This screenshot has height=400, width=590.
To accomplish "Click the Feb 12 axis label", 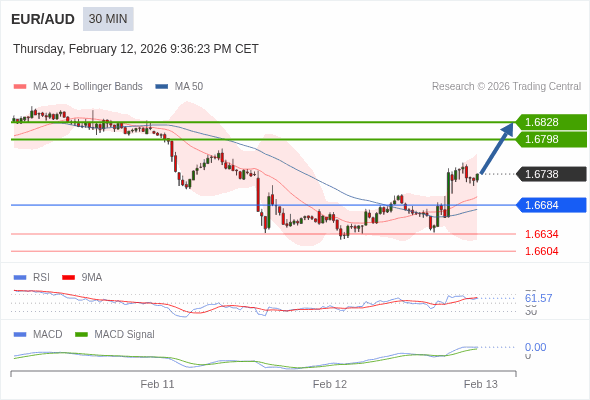I will 330,384.
